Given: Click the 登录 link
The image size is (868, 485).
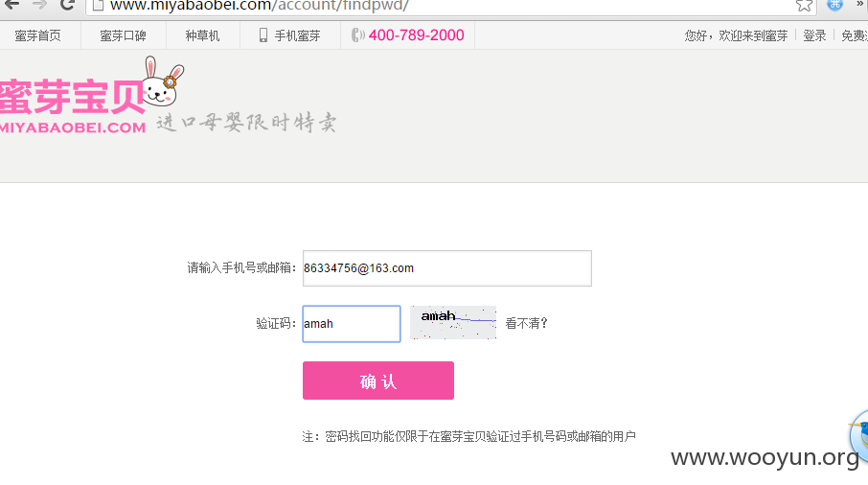Looking at the screenshot, I should coord(814,36).
